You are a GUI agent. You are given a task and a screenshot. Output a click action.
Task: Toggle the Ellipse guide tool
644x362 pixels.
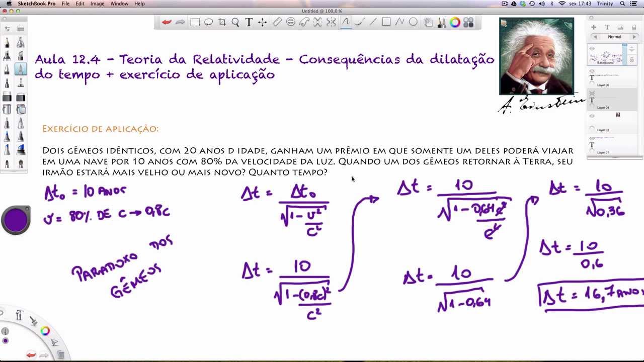[291, 22]
